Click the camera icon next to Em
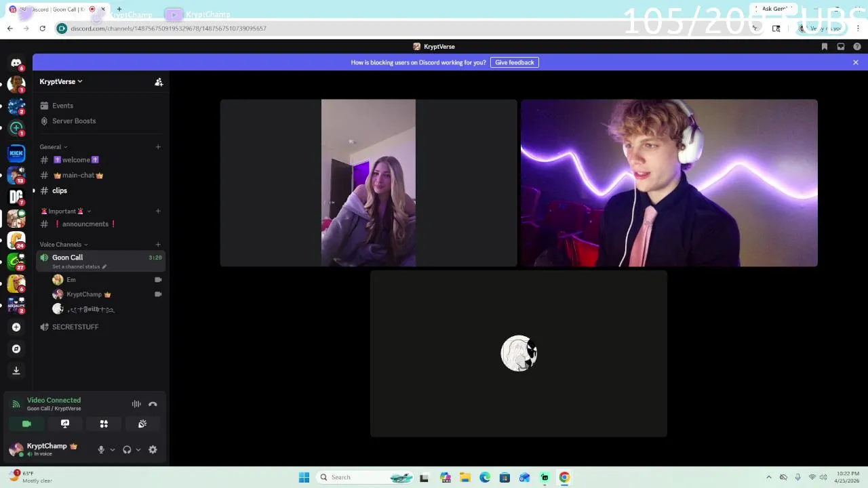Screen dimensions: 868x488 coord(158,279)
